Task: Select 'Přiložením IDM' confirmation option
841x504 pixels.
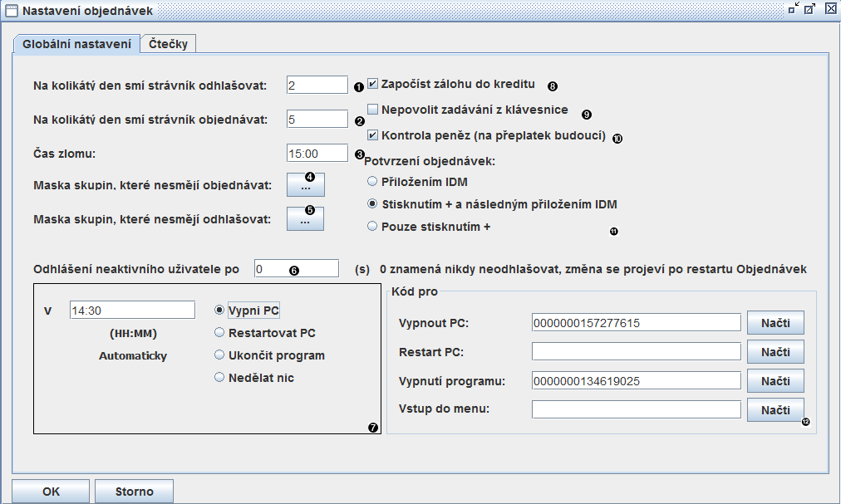Action: click(372, 181)
